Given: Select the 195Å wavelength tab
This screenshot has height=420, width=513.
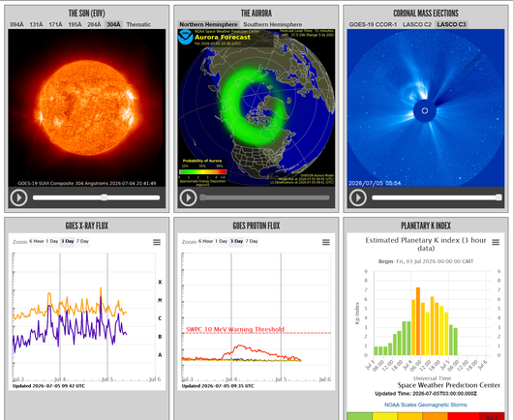Looking at the screenshot, I should coord(75,24).
